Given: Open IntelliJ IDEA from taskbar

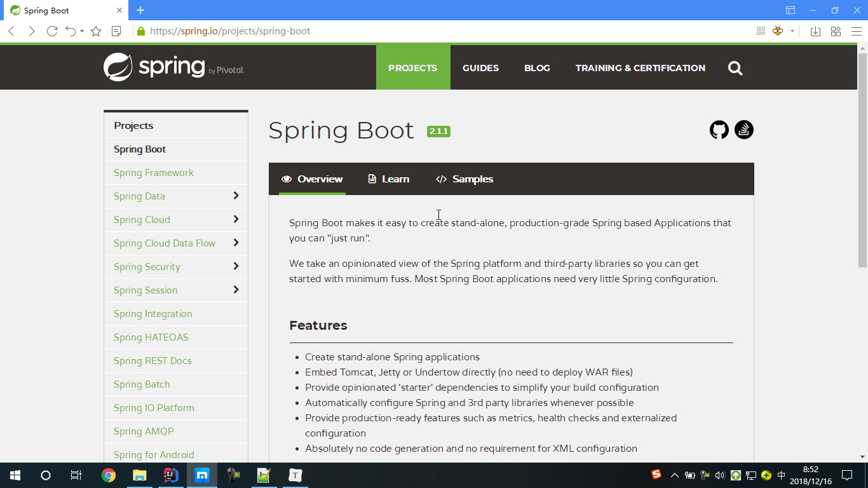Looking at the screenshot, I should pos(170,475).
